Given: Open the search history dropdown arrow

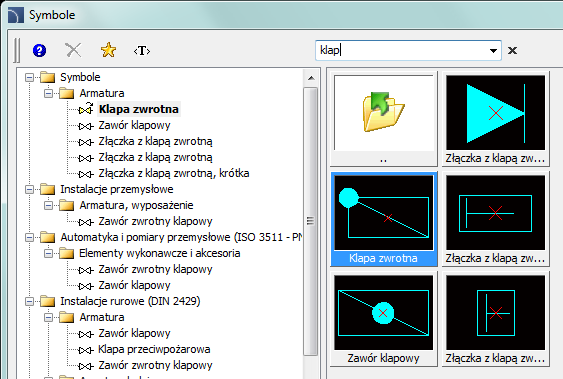Looking at the screenshot, I should coord(493,51).
